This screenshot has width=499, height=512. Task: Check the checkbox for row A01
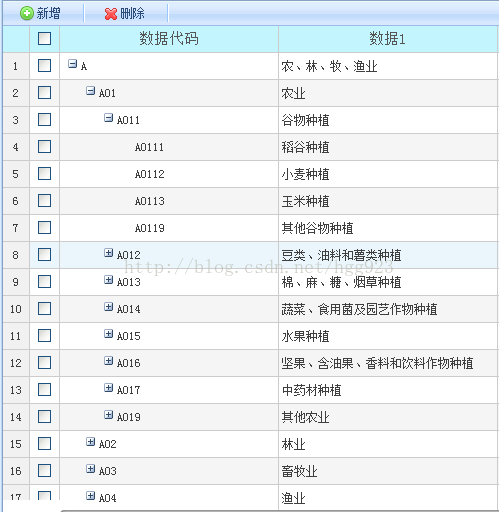[x=44, y=93]
